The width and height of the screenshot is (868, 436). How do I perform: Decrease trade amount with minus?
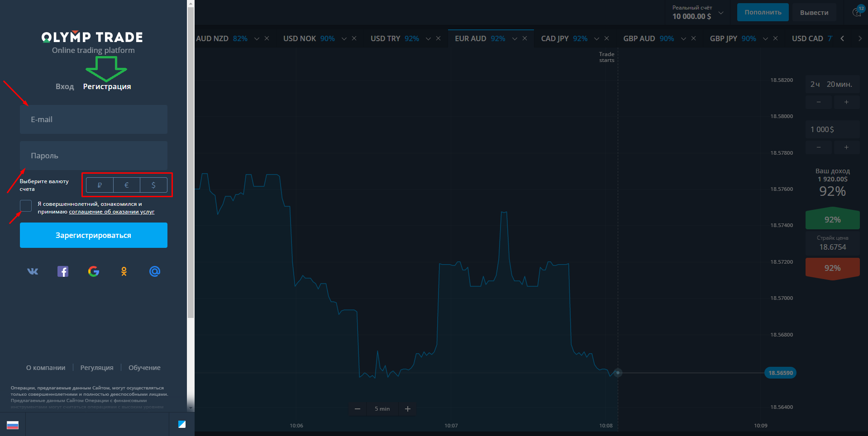(x=819, y=147)
